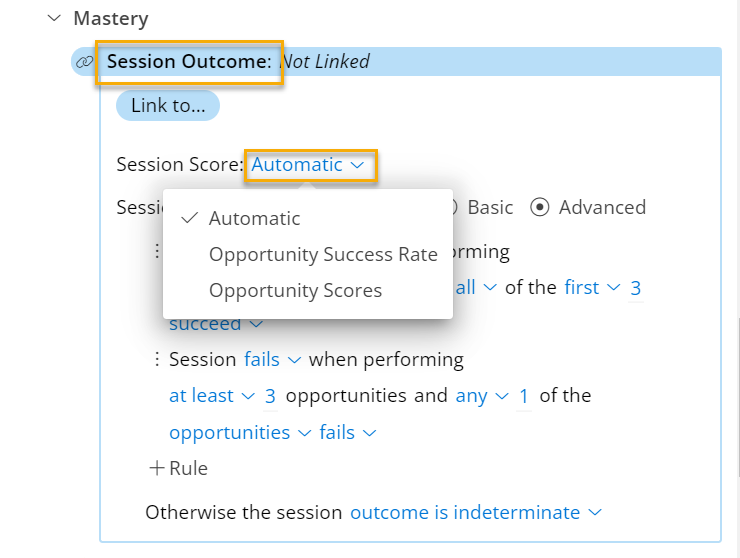Open the 'first' dropdown in the rule
740x558 pixels.
click(x=591, y=287)
